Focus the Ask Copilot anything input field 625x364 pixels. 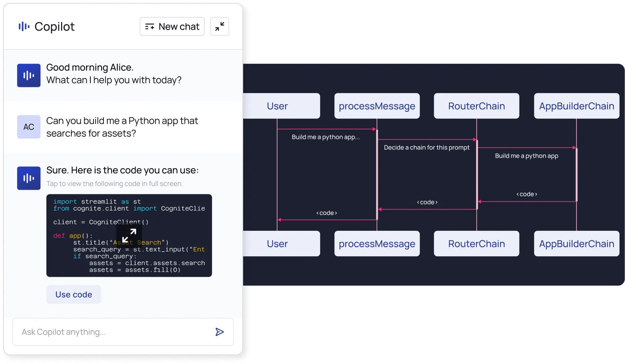(123, 332)
